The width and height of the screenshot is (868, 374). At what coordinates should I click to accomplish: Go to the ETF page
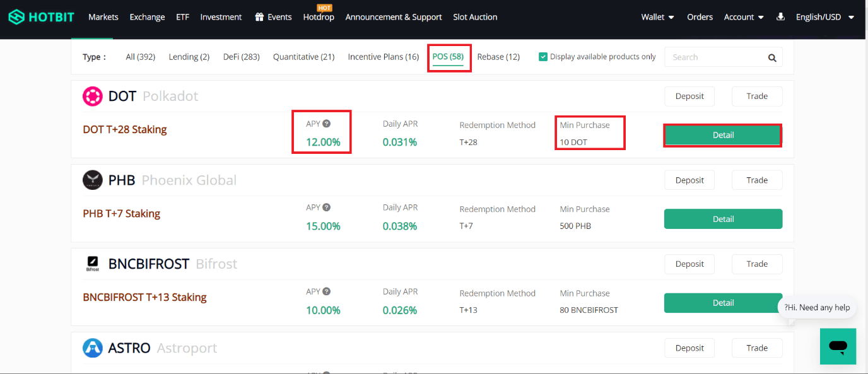(x=182, y=17)
